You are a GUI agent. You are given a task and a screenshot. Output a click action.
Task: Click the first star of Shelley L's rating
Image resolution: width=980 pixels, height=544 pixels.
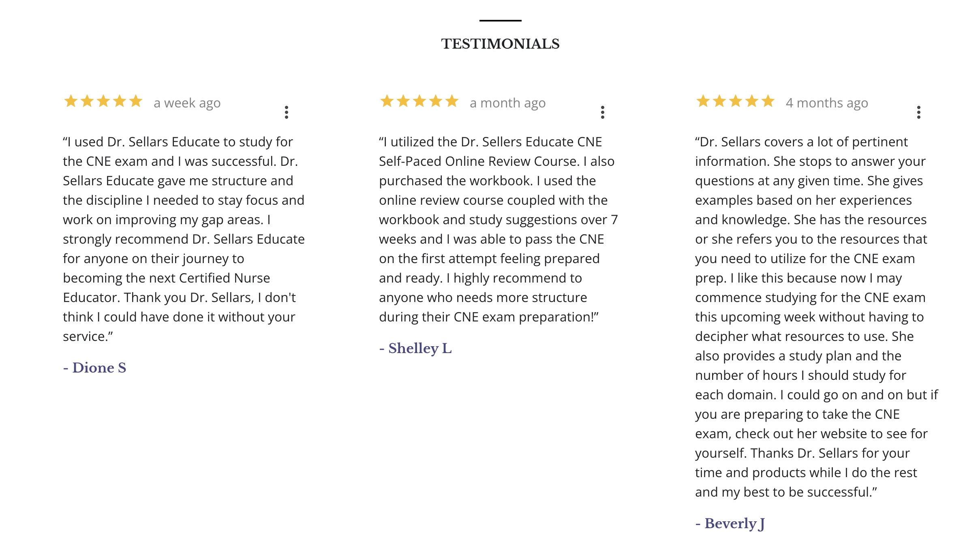click(387, 101)
